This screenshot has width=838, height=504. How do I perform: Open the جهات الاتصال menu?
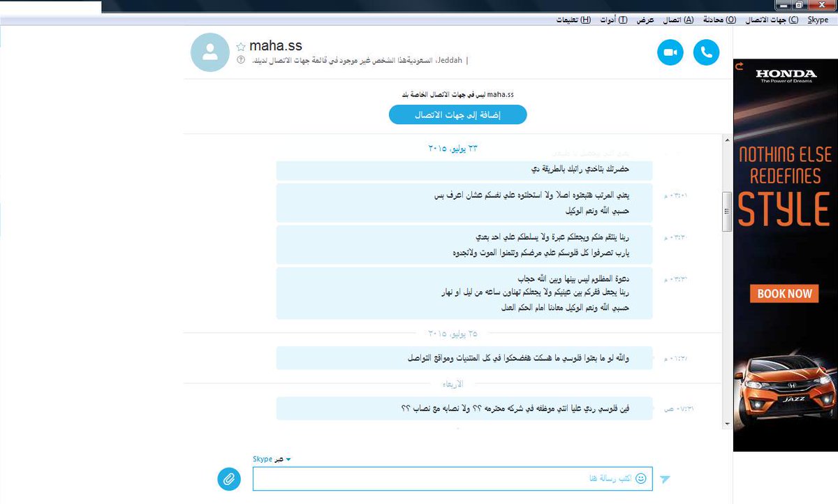coord(772,20)
